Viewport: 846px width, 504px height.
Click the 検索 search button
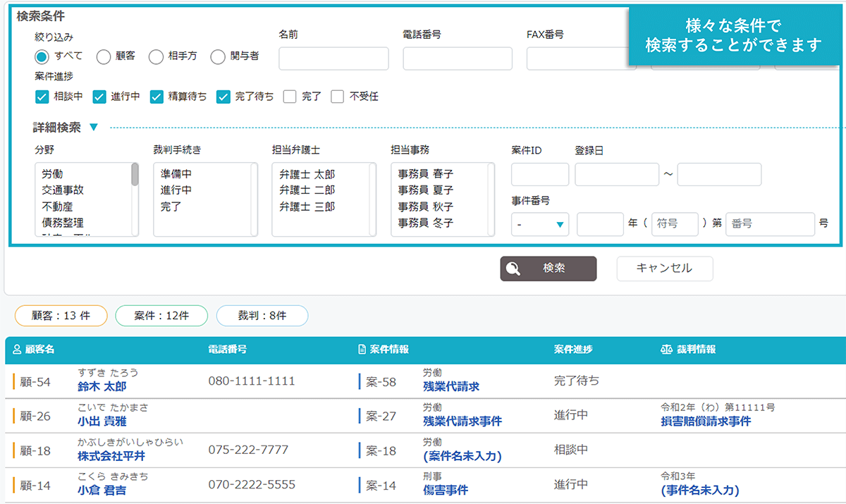point(548,269)
